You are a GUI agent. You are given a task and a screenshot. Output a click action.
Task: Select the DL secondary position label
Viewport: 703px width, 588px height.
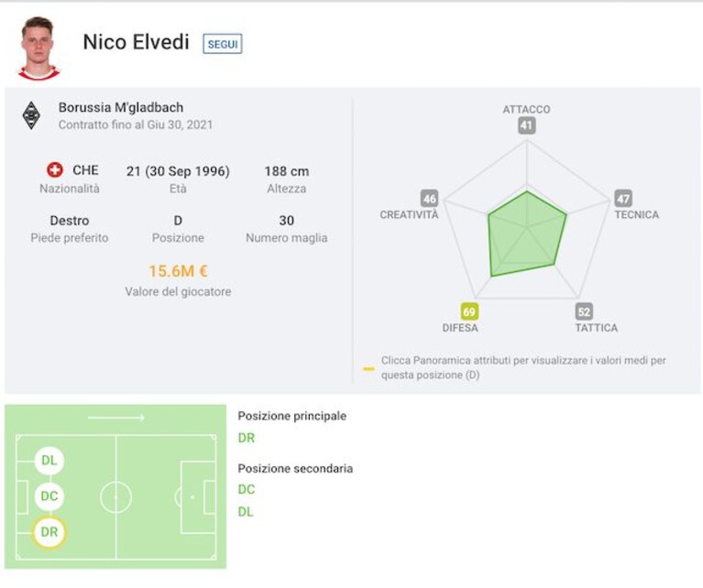(246, 512)
